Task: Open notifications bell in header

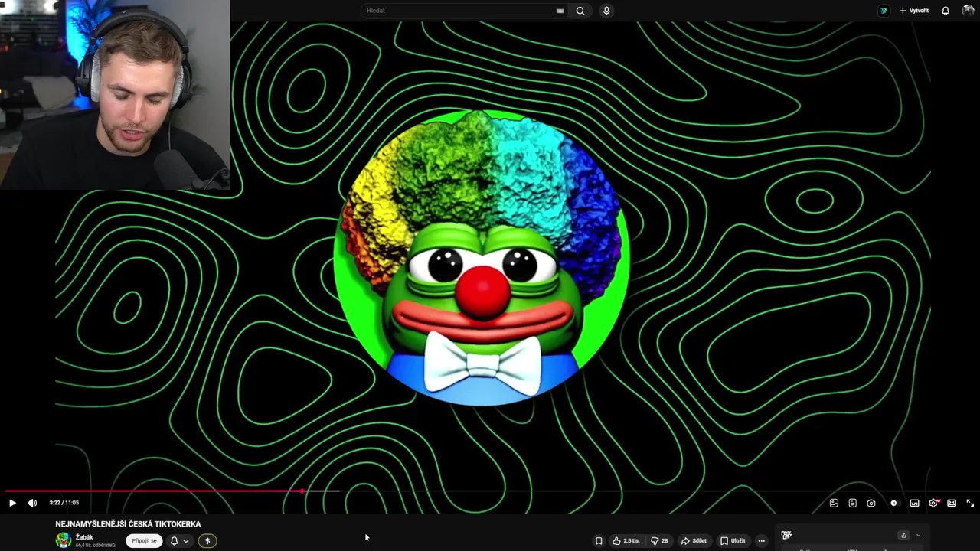Action: click(x=946, y=11)
